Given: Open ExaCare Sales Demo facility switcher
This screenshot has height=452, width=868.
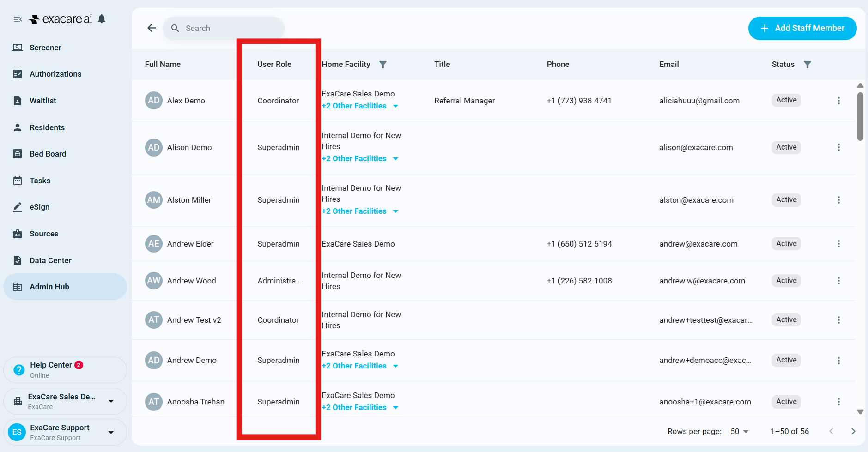Looking at the screenshot, I should coord(65,401).
